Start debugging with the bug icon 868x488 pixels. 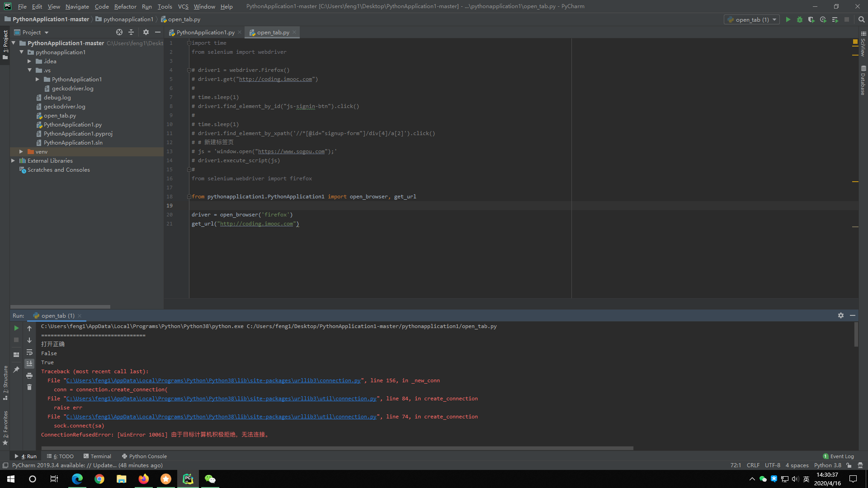[x=800, y=19]
